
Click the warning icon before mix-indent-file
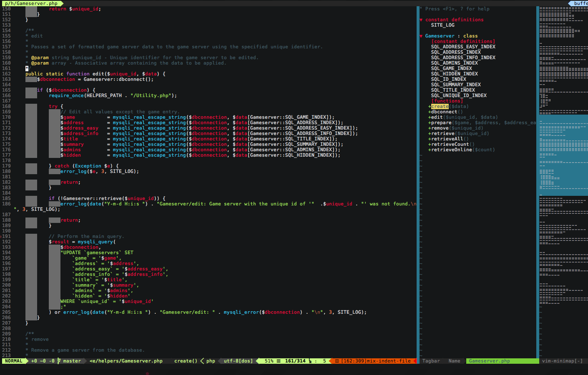(337, 361)
